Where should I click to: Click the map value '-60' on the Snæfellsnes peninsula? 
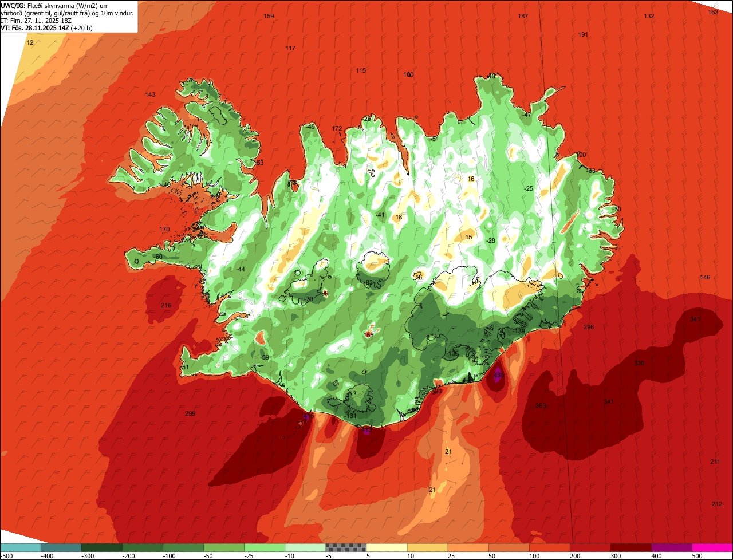click(x=159, y=256)
